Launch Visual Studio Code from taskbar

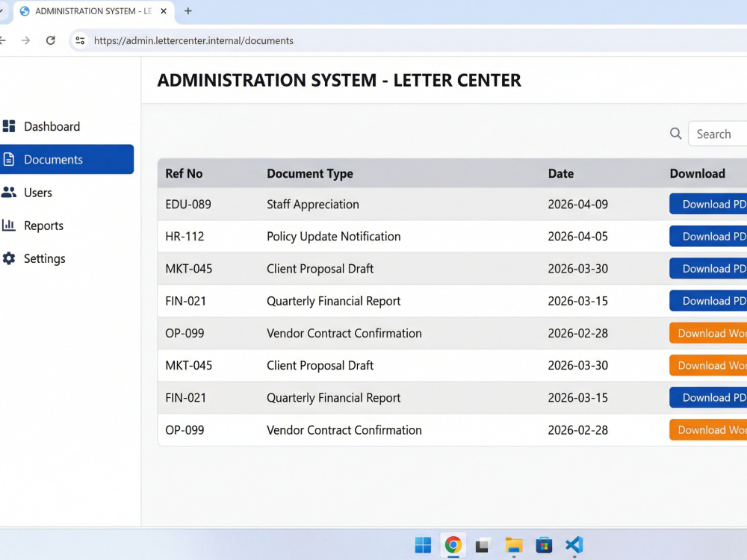[574, 545]
